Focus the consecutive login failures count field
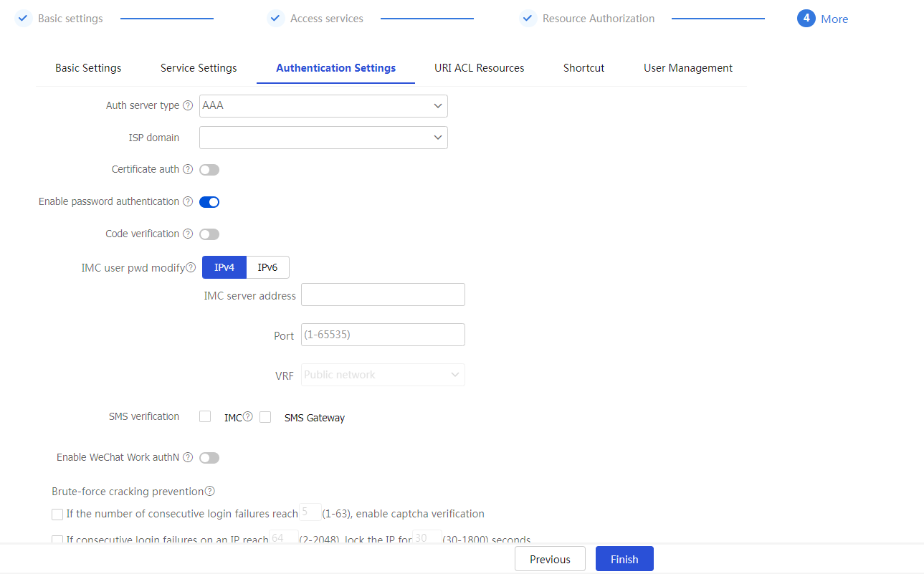Viewport: 924px width, 574px height. click(310, 512)
